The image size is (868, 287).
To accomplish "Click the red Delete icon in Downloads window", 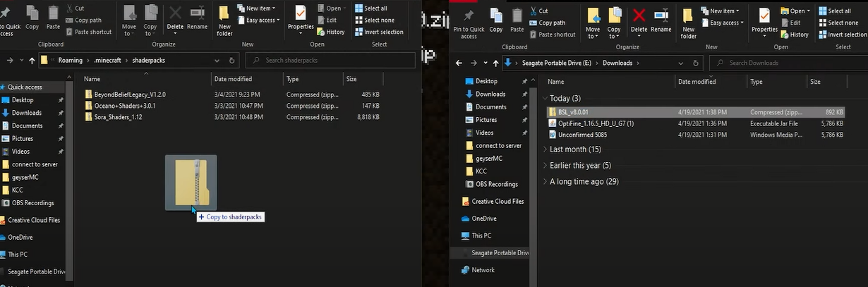I will click(x=639, y=16).
